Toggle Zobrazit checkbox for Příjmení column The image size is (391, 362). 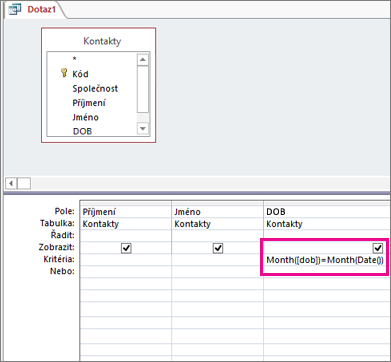pyautogui.click(x=126, y=248)
